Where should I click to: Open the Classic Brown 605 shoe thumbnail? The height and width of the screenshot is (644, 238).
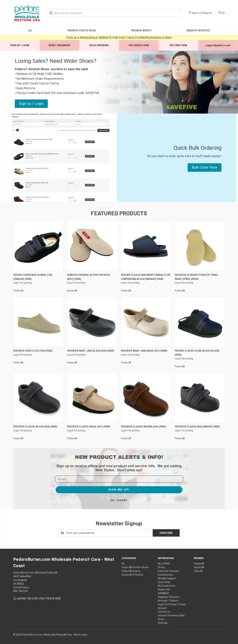(146, 397)
